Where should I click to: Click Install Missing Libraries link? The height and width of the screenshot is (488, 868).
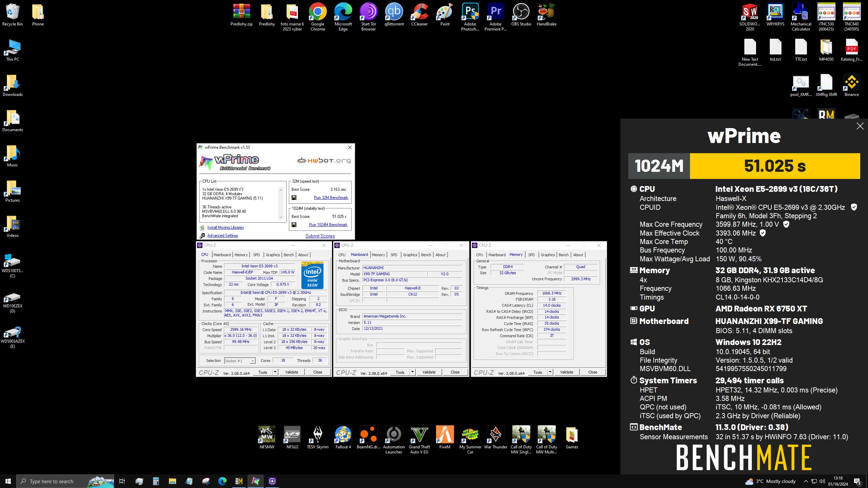coord(225,227)
